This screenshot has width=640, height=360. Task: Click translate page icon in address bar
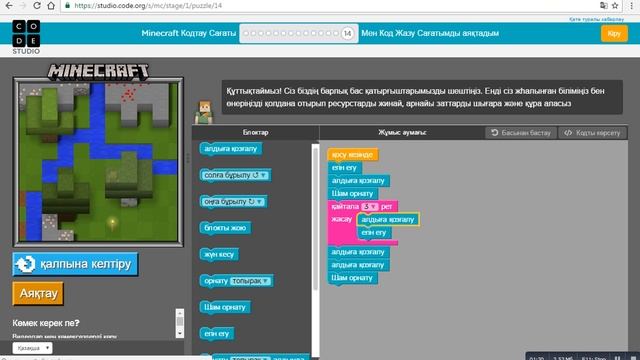(x=603, y=6)
